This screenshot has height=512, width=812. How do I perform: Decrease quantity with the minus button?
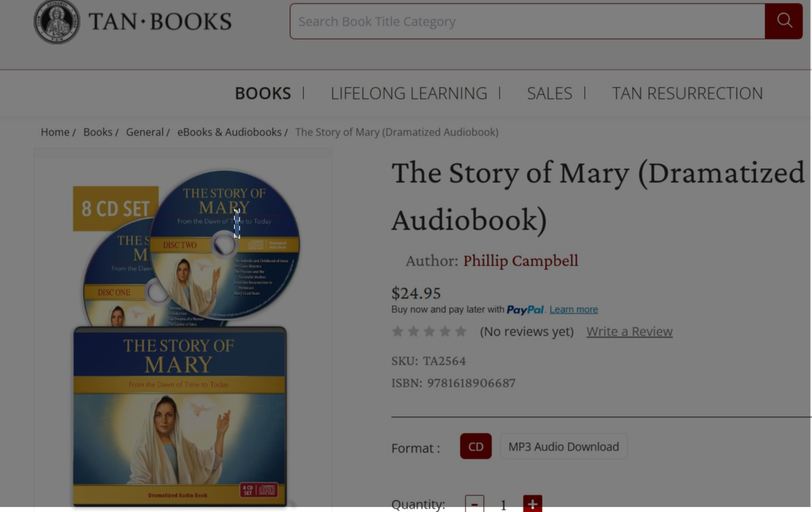(x=475, y=504)
